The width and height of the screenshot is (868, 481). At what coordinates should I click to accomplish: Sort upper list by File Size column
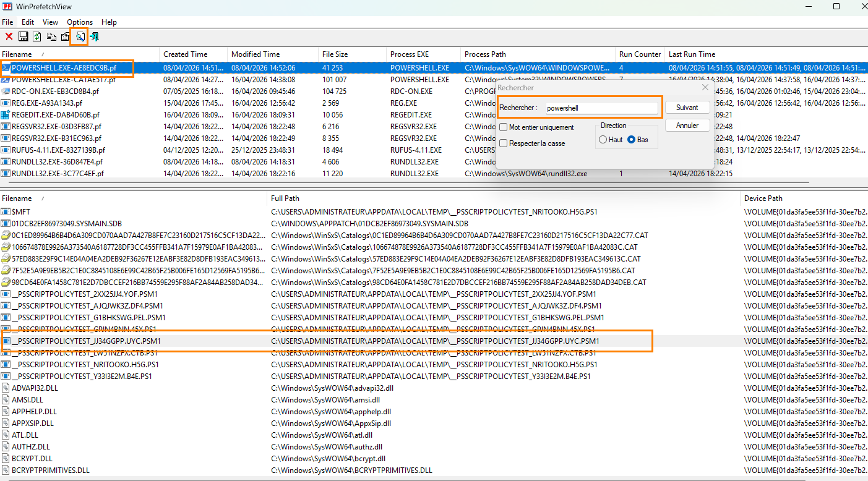353,54
